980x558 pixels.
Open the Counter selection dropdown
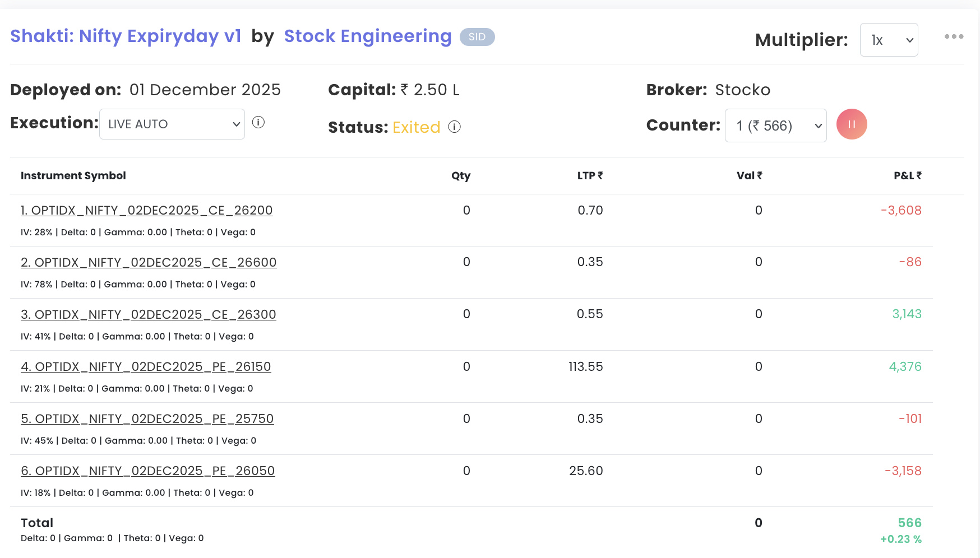(775, 125)
